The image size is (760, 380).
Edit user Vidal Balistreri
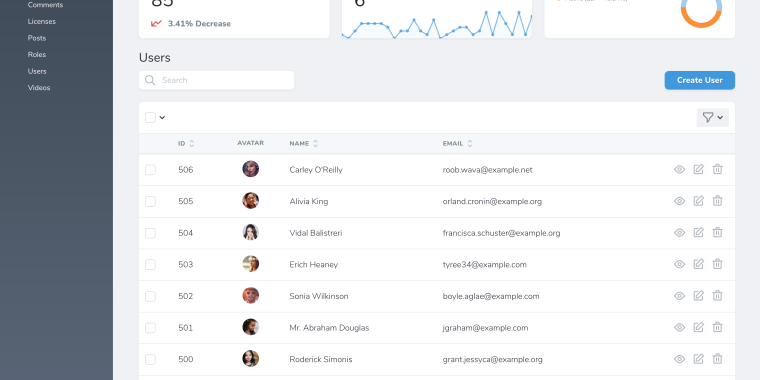pyautogui.click(x=698, y=232)
